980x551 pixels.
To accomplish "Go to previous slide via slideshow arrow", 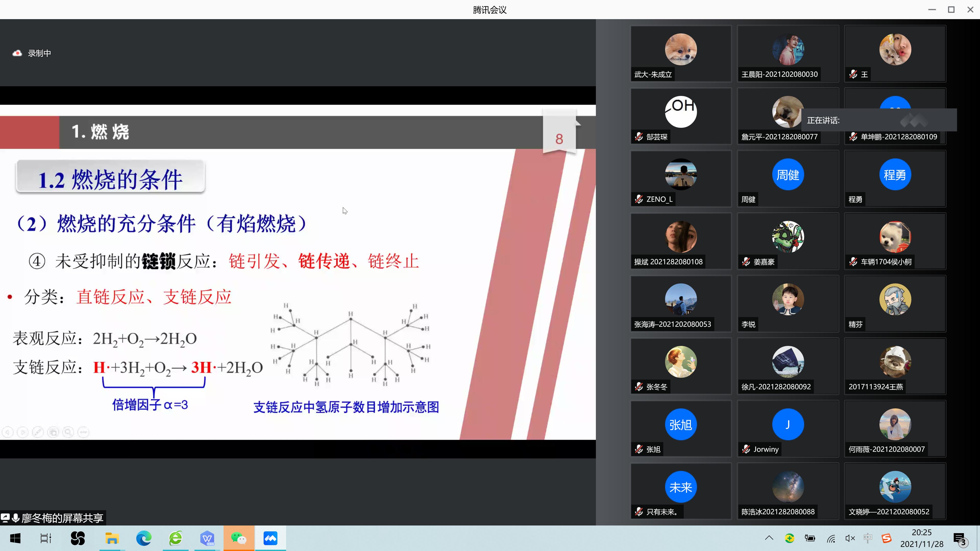I will (8, 432).
